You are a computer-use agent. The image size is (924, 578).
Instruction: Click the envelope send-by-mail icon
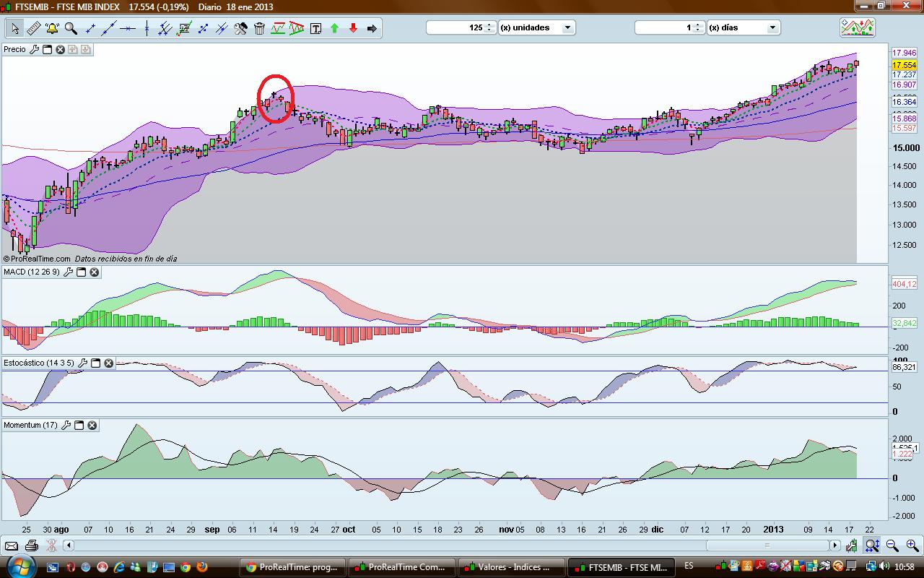point(12,545)
